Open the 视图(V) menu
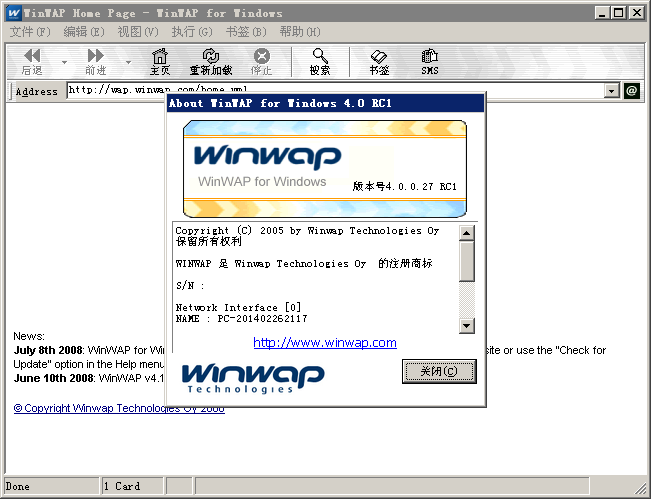651x499 pixels. click(x=138, y=32)
